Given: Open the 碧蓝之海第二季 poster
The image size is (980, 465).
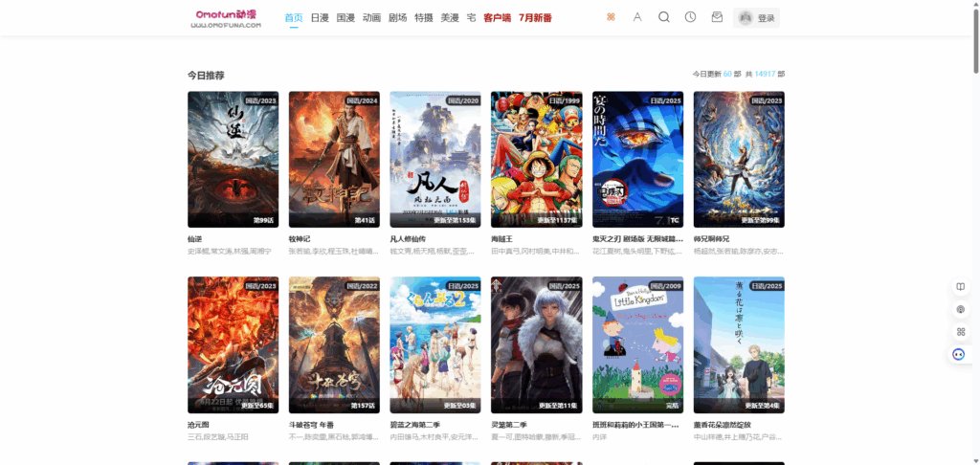Looking at the screenshot, I should pos(435,345).
